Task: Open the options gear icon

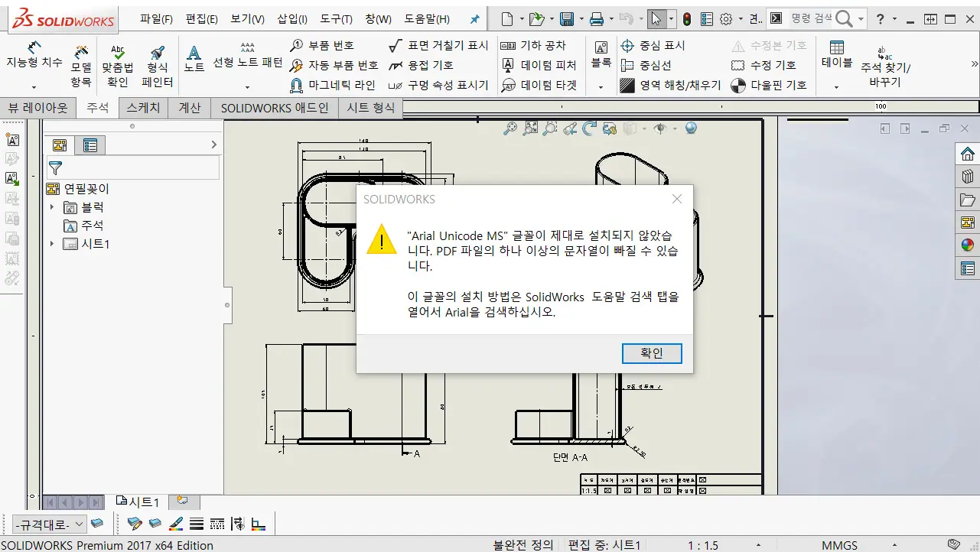Action: 726,19
